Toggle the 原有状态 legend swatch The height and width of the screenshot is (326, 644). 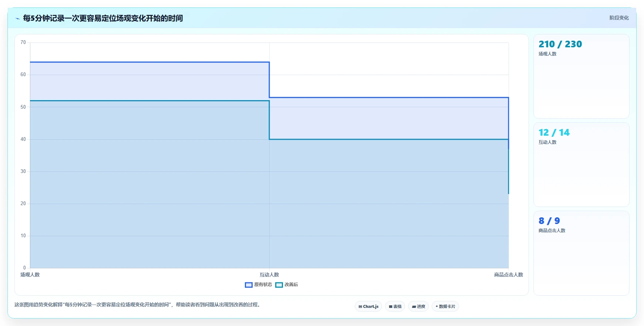tap(249, 285)
